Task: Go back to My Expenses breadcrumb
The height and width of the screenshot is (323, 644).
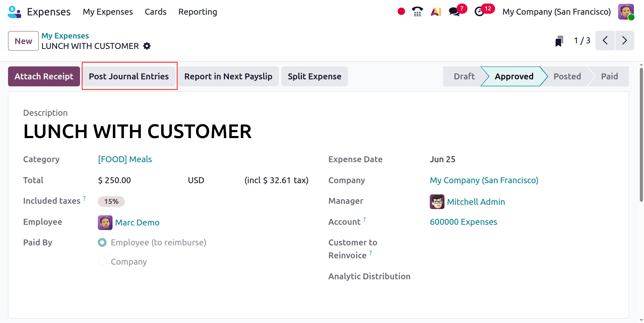Action: coord(65,36)
